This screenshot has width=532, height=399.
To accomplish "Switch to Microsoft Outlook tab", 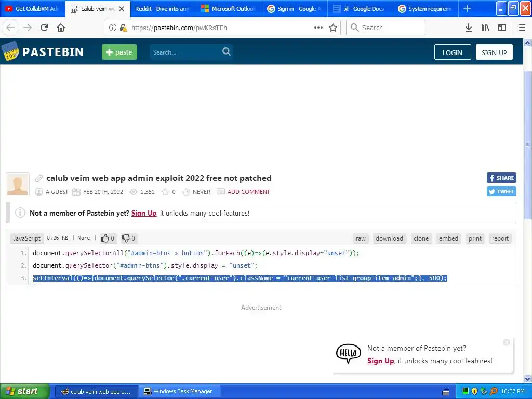I will pos(229,9).
